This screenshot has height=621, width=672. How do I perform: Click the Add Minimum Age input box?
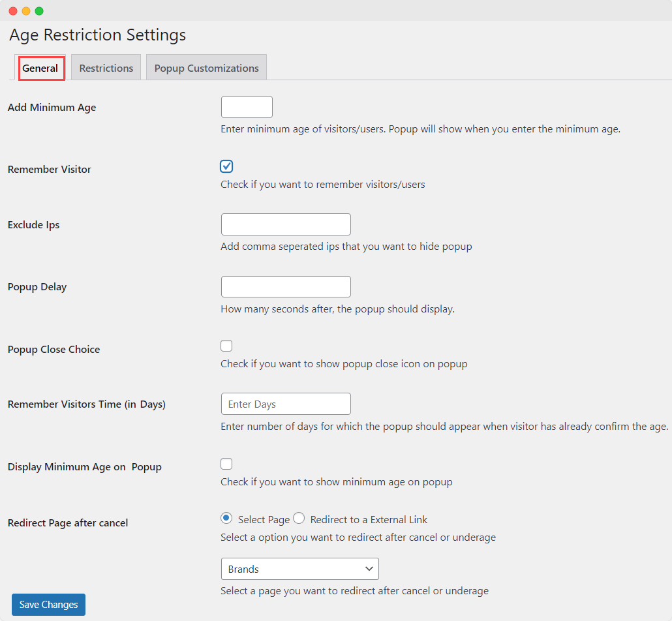247,106
